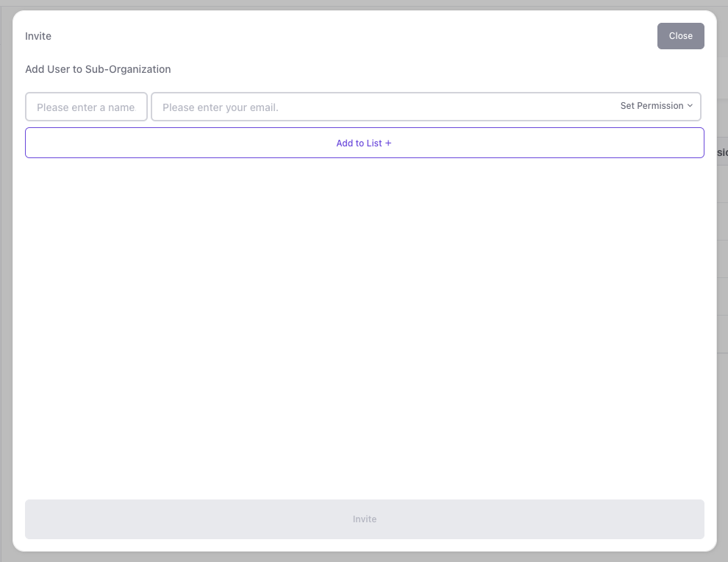Expand permission options via down arrow
728x562 pixels.
690,106
